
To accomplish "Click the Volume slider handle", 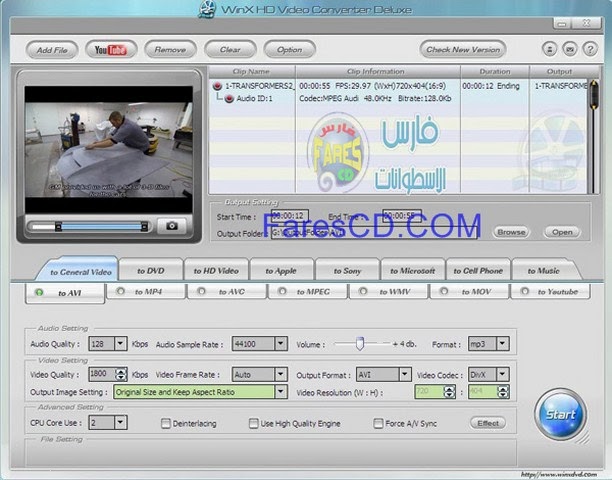I will point(360,343).
